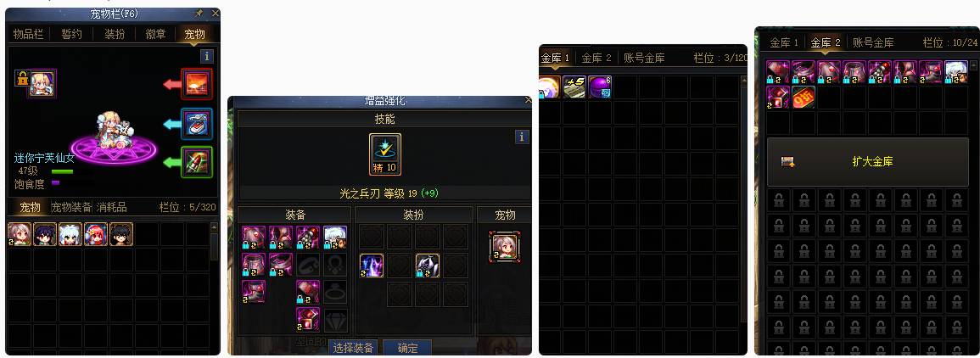The image size is (980, 358).
Task: Click the 选择装备 button
Action: [354, 348]
